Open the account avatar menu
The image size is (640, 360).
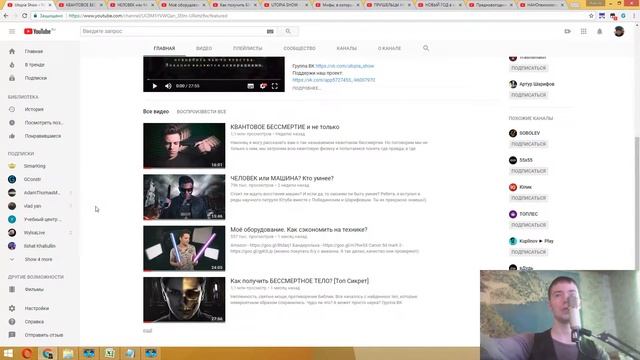click(x=619, y=31)
